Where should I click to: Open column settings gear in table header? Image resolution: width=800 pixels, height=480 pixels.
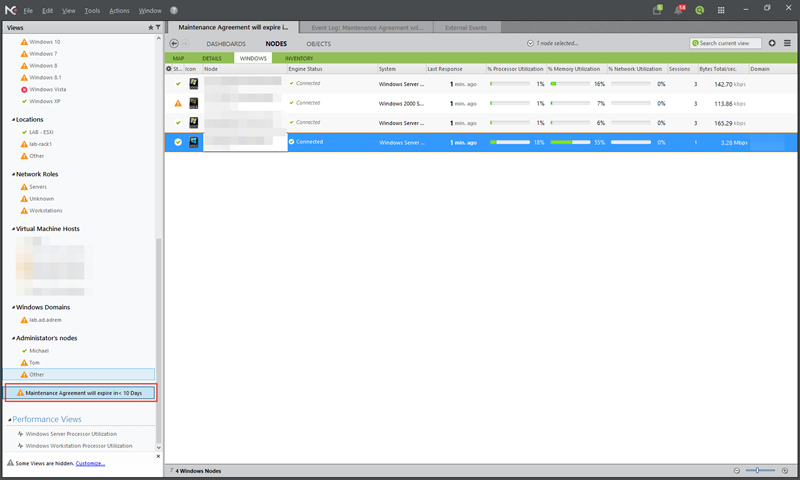point(168,69)
